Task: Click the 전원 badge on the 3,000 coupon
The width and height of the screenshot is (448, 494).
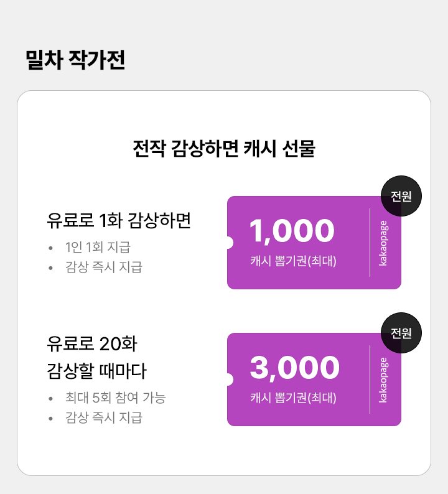Action: [x=401, y=333]
